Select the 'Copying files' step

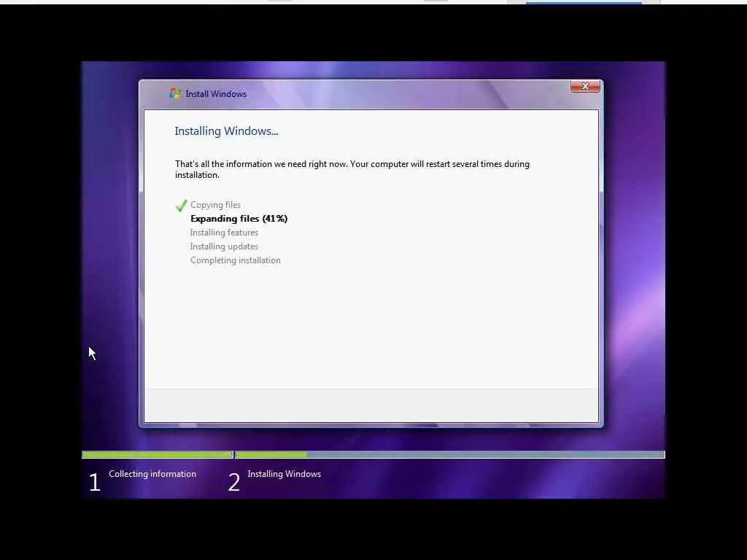point(215,205)
